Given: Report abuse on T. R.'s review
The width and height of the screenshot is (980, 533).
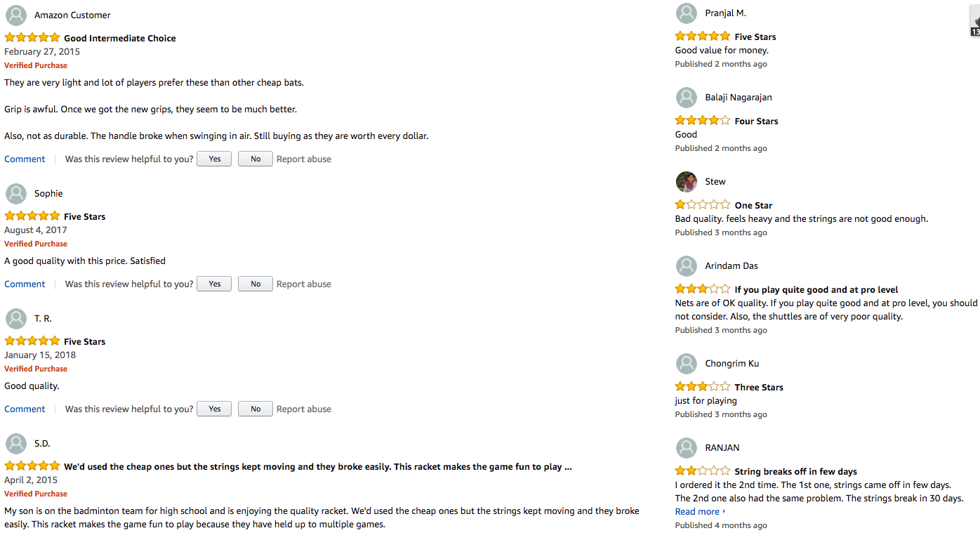Looking at the screenshot, I should [x=303, y=409].
